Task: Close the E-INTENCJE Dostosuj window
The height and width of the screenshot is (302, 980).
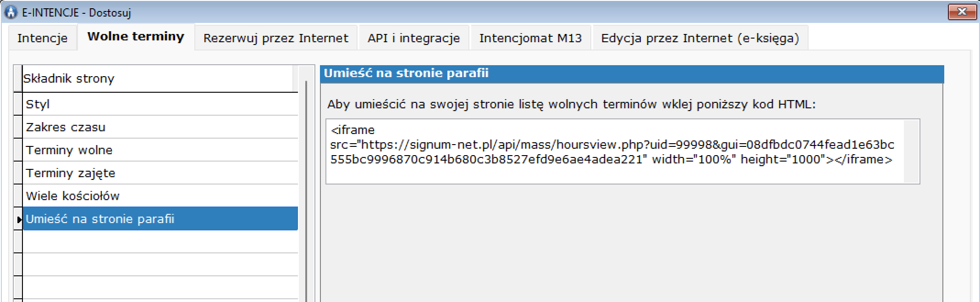Action: coord(962,12)
